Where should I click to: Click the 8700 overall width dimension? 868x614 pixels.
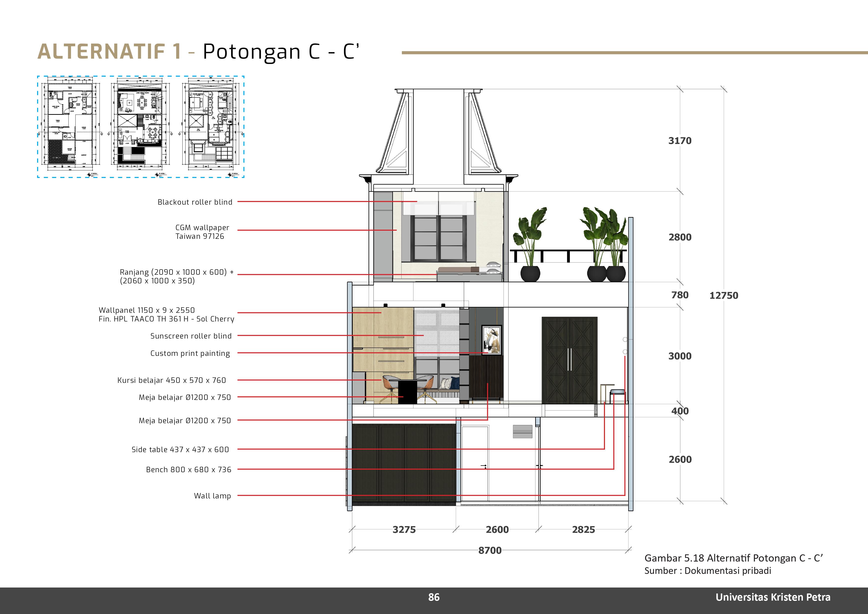pyautogui.click(x=490, y=550)
